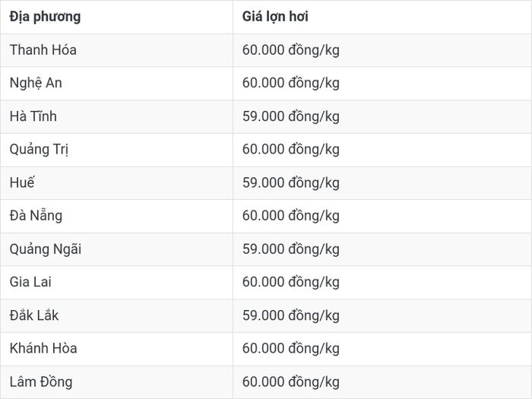Click the 'Giá lợn hơi' column header
The height and width of the screenshot is (399, 532).
382,17
